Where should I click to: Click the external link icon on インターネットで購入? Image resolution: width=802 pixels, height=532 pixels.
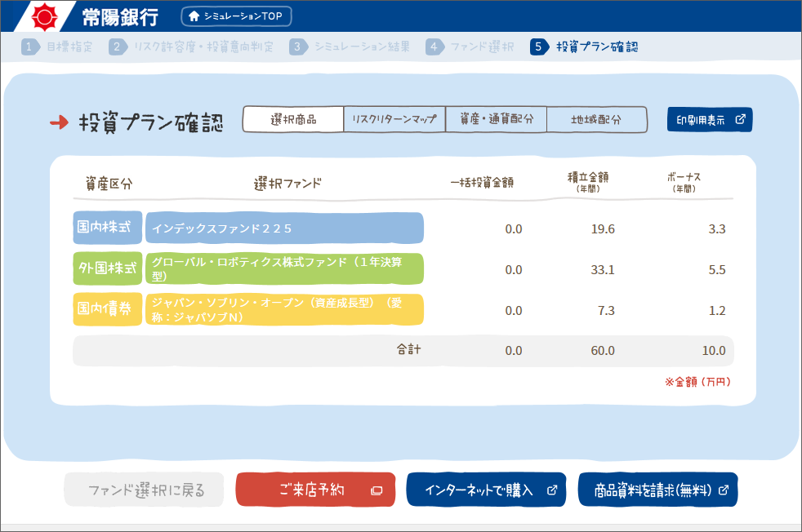click(552, 490)
